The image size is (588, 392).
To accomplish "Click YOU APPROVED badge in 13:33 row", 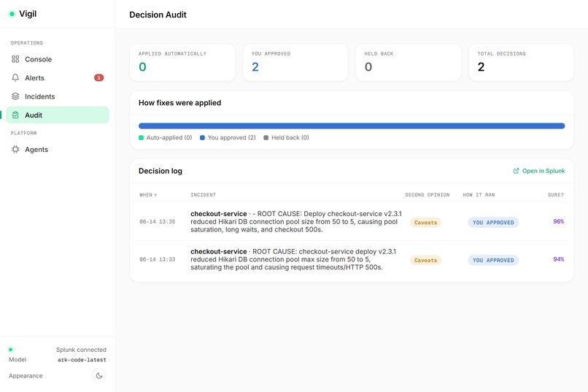I will (493, 261).
